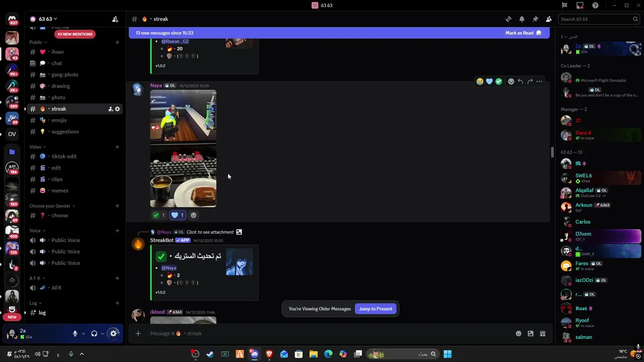Click create invite icon on streak channel
This screenshot has width=644, height=362.
pos(110,109)
